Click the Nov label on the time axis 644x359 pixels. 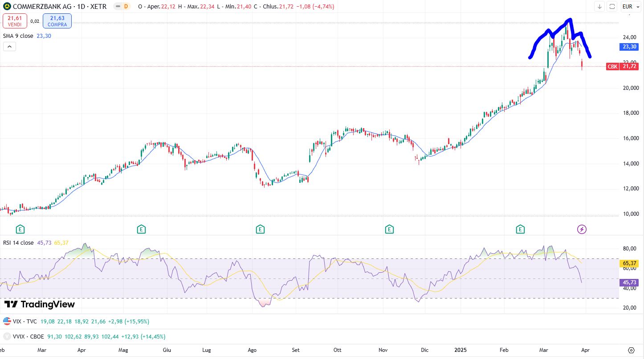click(x=383, y=350)
